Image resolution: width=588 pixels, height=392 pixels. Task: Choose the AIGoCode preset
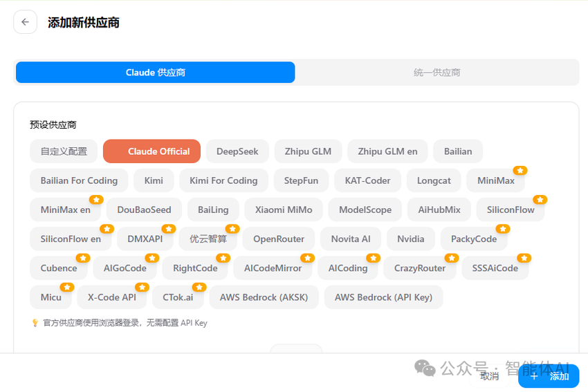(125, 268)
